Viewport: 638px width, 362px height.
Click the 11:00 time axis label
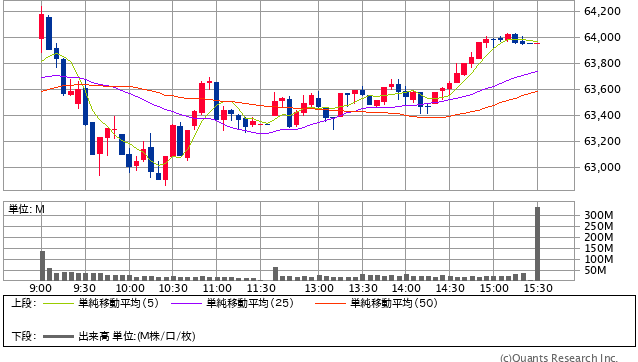[217, 288]
